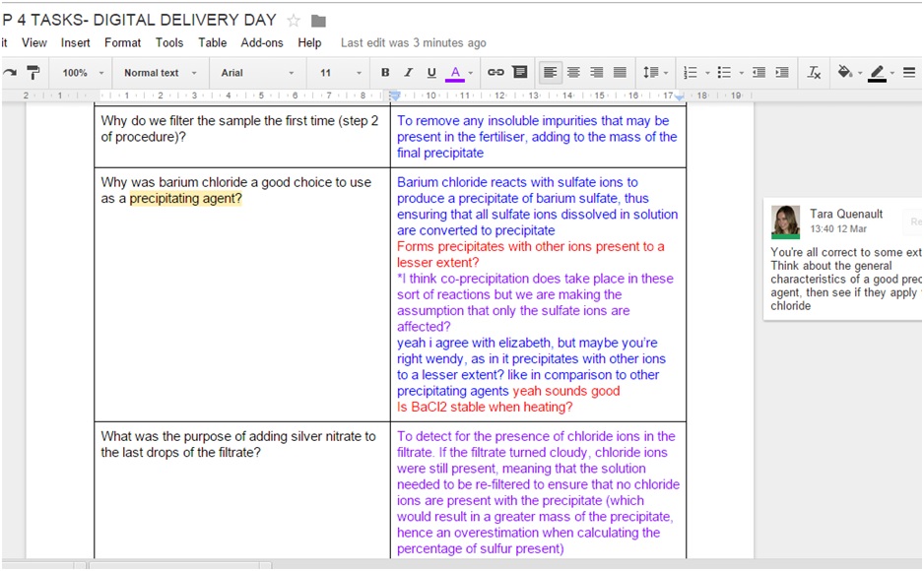The width and height of the screenshot is (924, 571).
Task: Click the paint format roller icon
Action: [33, 73]
